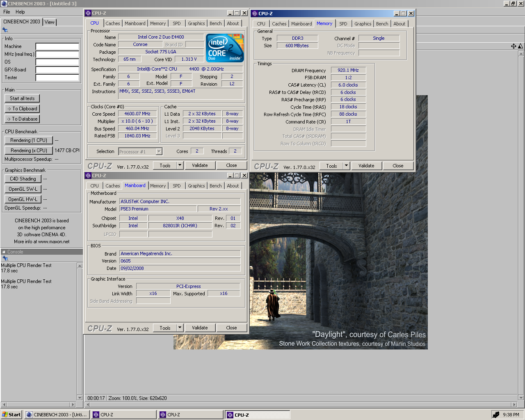Open Mainboard tab in CPU-Z CPU window
525x420 pixels.
pyautogui.click(x=135, y=23)
